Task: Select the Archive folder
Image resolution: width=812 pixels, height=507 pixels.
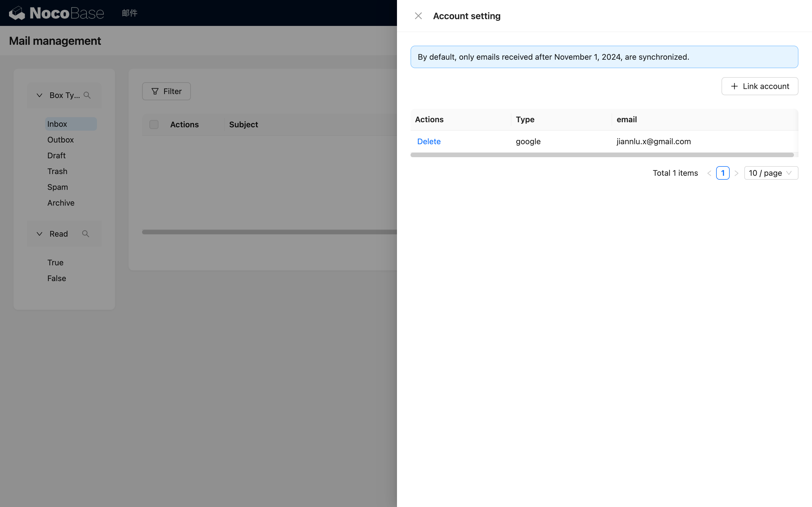Action: (x=61, y=203)
